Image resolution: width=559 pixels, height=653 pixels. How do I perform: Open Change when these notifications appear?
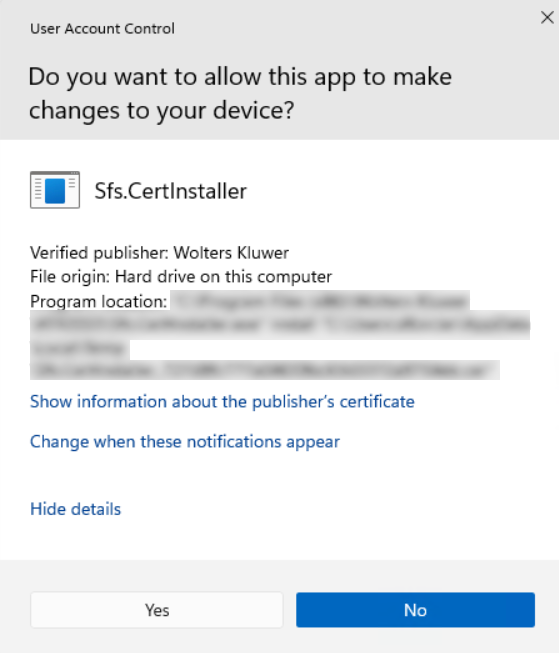click(185, 441)
